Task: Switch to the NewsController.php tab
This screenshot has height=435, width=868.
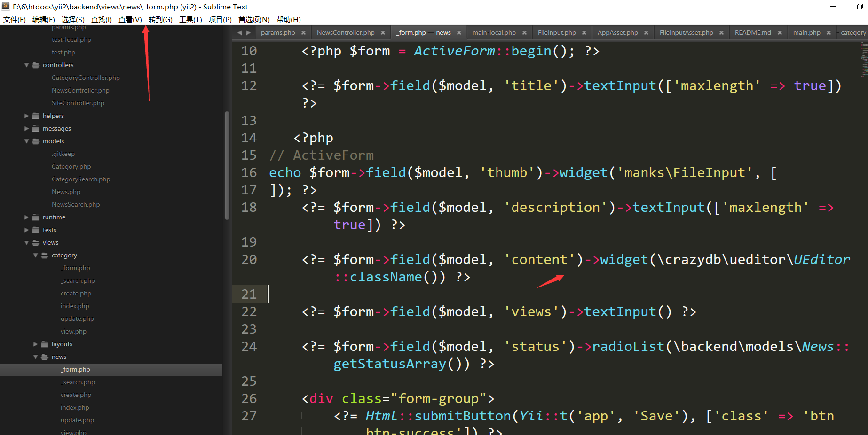Action: [346, 33]
